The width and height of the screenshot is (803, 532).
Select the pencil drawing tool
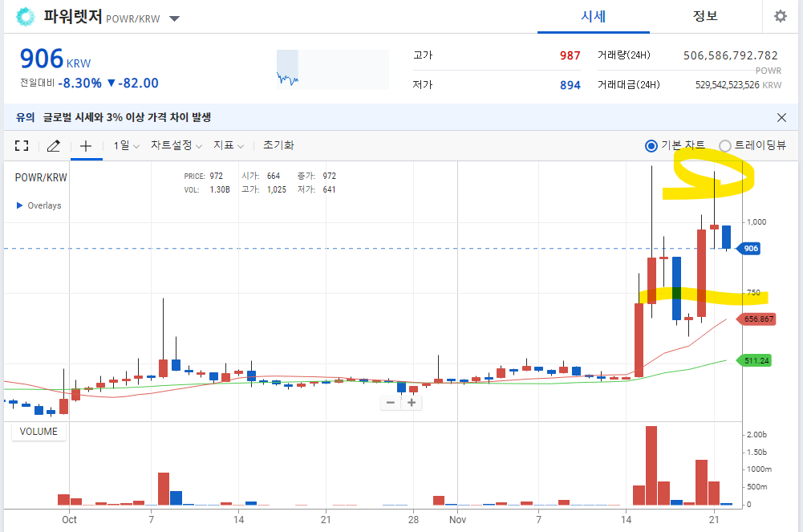click(x=53, y=146)
